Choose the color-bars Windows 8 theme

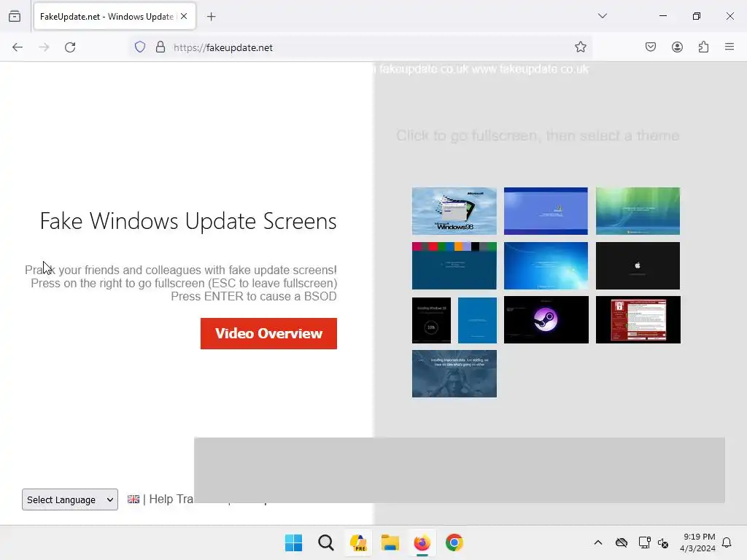454,265
